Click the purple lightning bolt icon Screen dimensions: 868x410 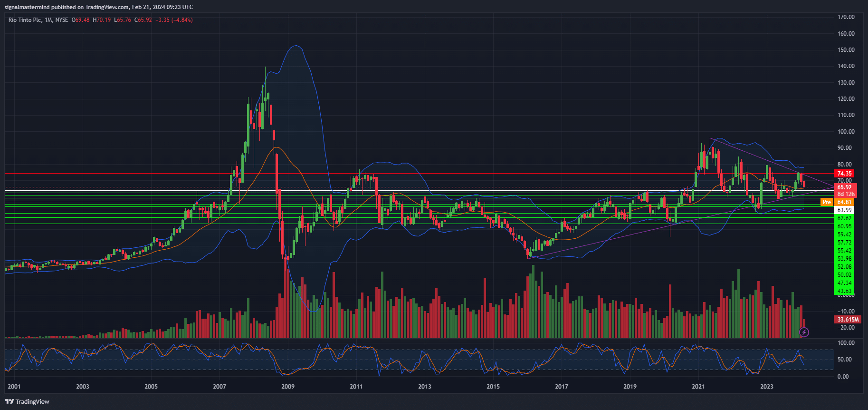point(804,332)
